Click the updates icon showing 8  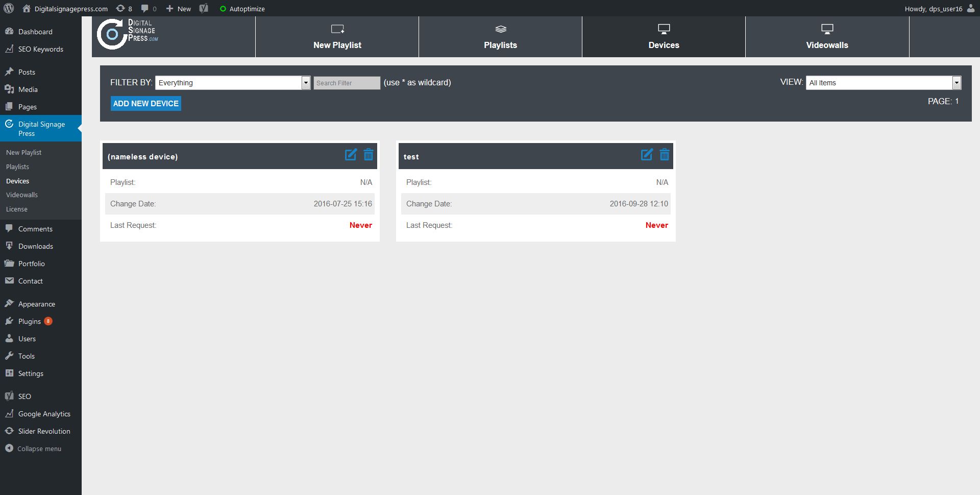click(124, 9)
